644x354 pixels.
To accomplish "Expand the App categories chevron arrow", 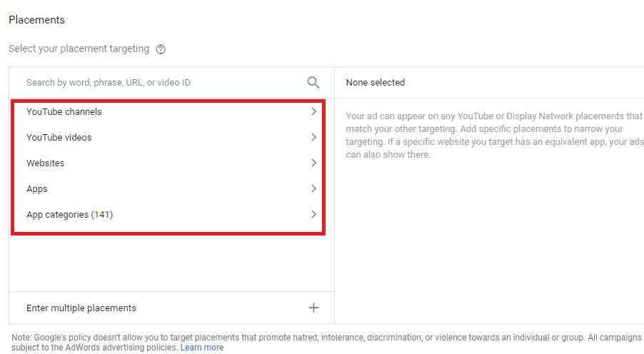I will 313,214.
